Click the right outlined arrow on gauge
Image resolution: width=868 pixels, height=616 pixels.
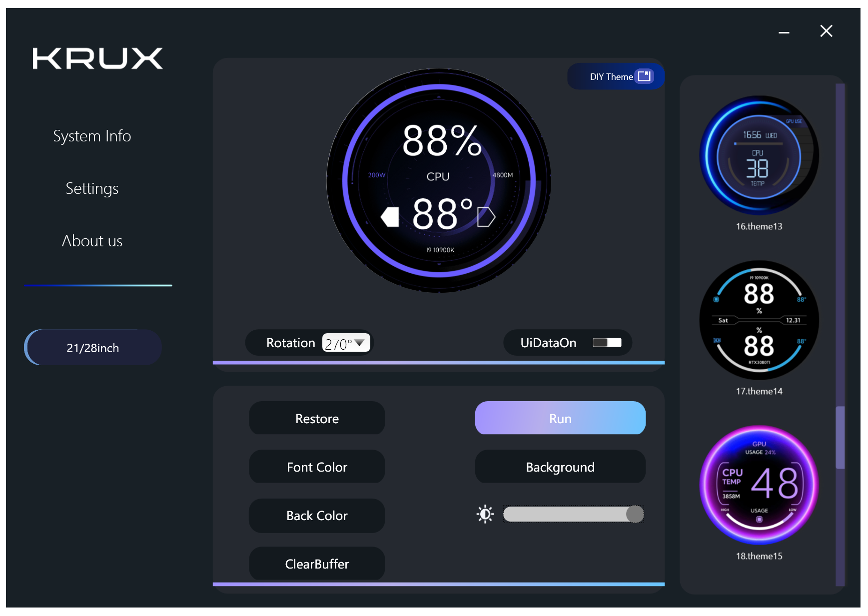pyautogui.click(x=486, y=217)
